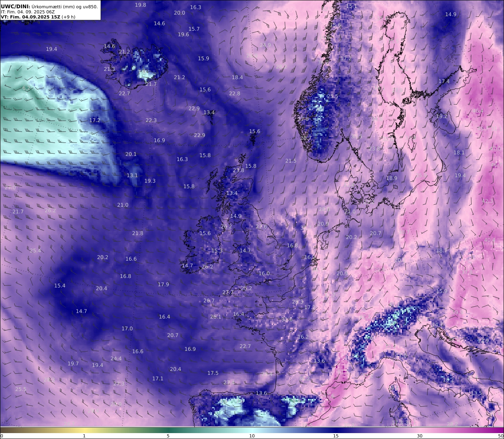The height and width of the screenshot is (439, 504).
Task: Click the map value 40.4
Action: tap(490, 240)
